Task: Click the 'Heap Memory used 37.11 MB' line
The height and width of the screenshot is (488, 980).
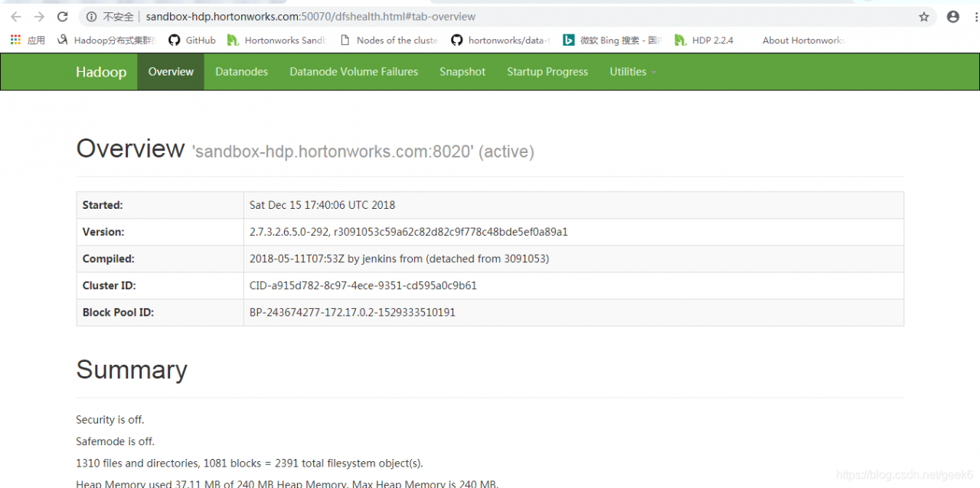Action: (287, 483)
